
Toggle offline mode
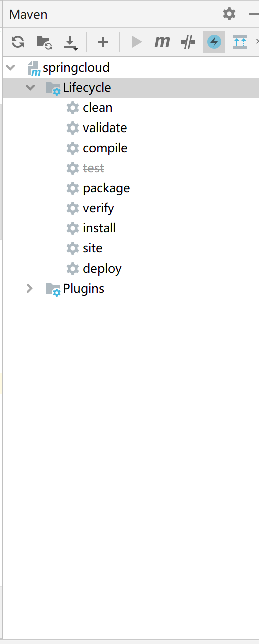coord(188,42)
